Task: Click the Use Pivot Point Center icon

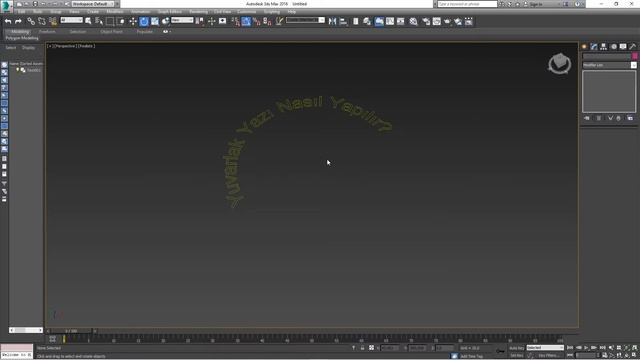Action: coord(200,21)
